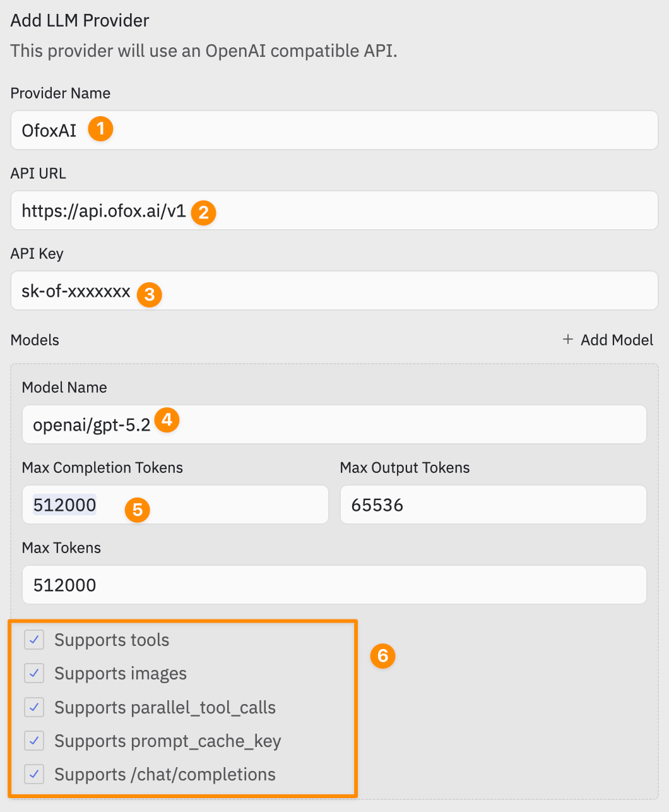Toggle Supports prompt_cache_key checkbox
669x812 pixels.
34,741
